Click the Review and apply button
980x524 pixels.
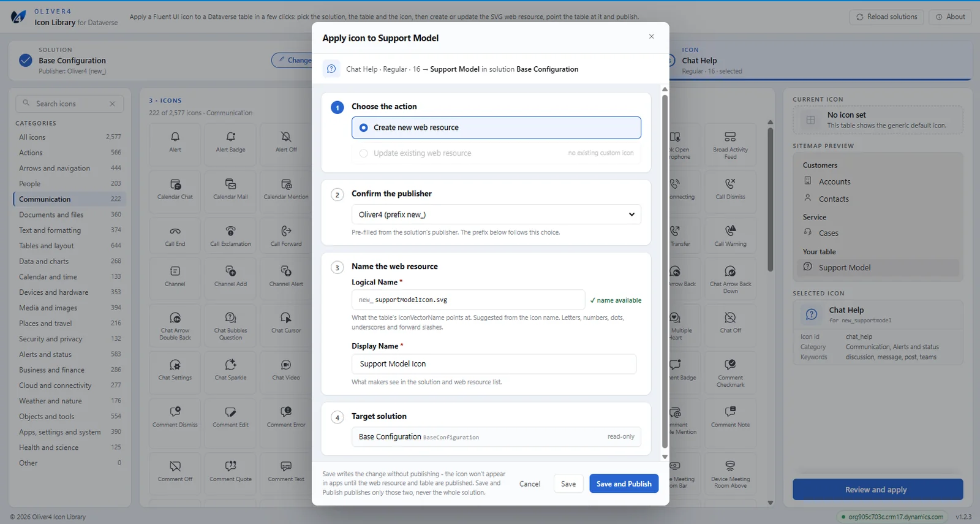pyautogui.click(x=878, y=490)
